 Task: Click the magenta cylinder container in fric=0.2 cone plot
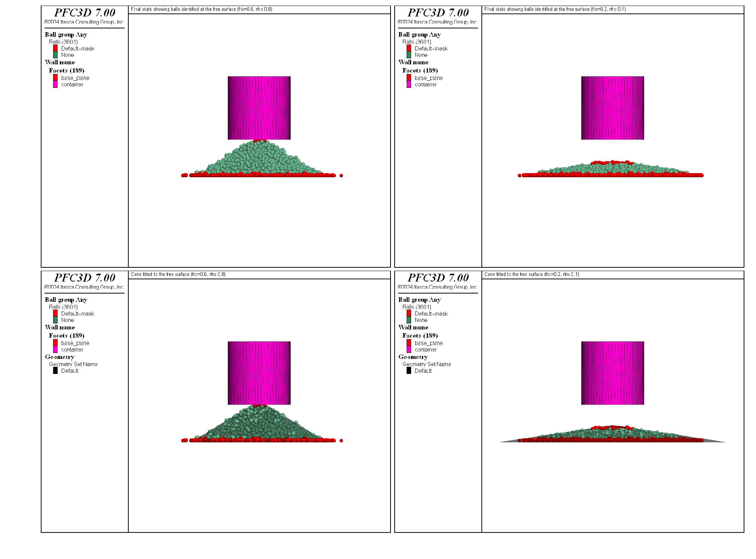click(613, 373)
